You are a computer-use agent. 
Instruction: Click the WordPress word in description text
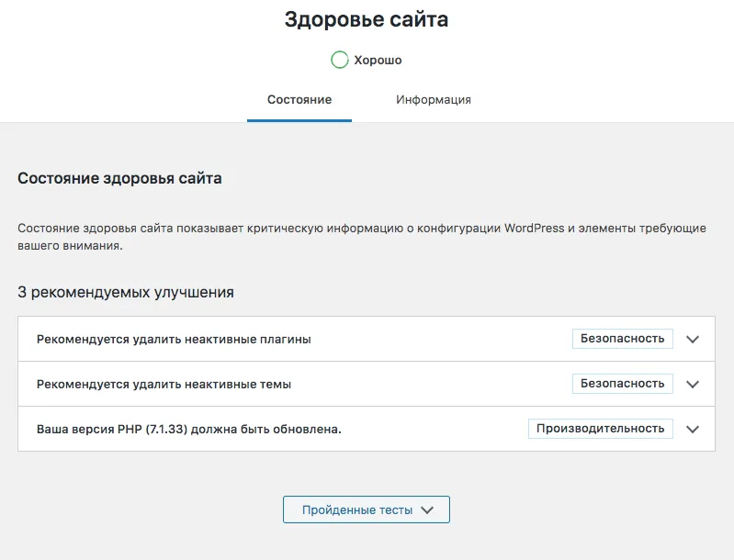534,229
